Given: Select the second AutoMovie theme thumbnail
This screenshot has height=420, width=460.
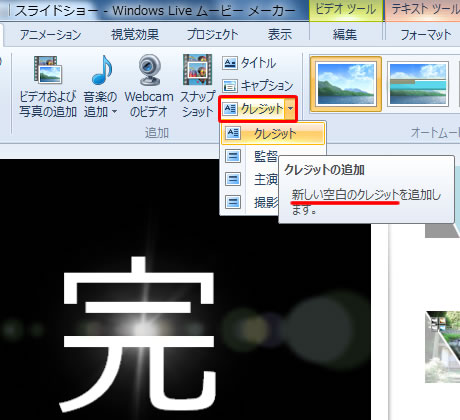Looking at the screenshot, I should click(x=418, y=84).
